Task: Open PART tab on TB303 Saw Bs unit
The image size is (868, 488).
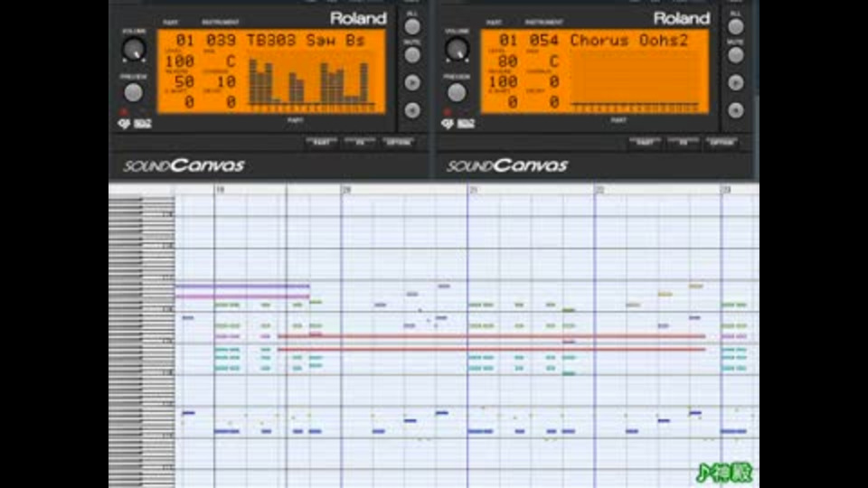Action: coord(322,142)
